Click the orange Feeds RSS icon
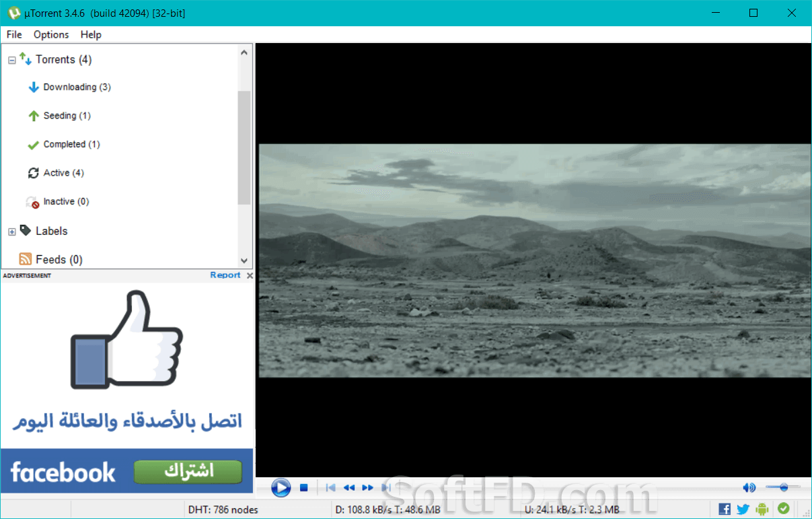This screenshot has width=812, height=519. (x=26, y=259)
